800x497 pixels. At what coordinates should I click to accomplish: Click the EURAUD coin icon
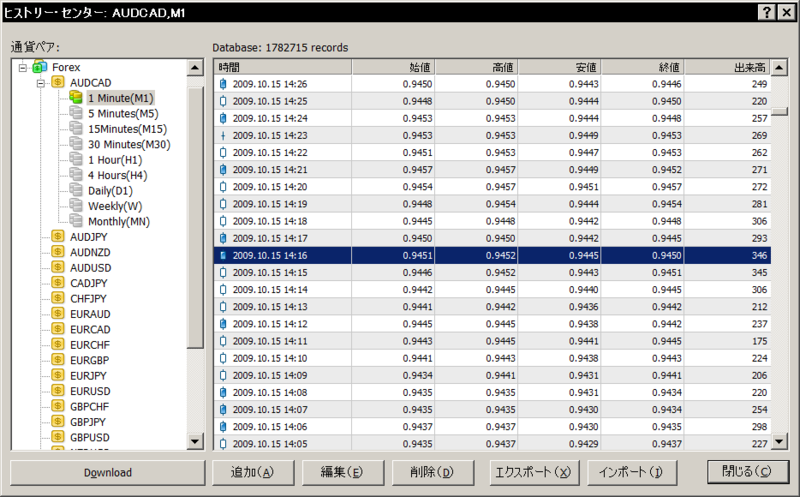coord(58,313)
